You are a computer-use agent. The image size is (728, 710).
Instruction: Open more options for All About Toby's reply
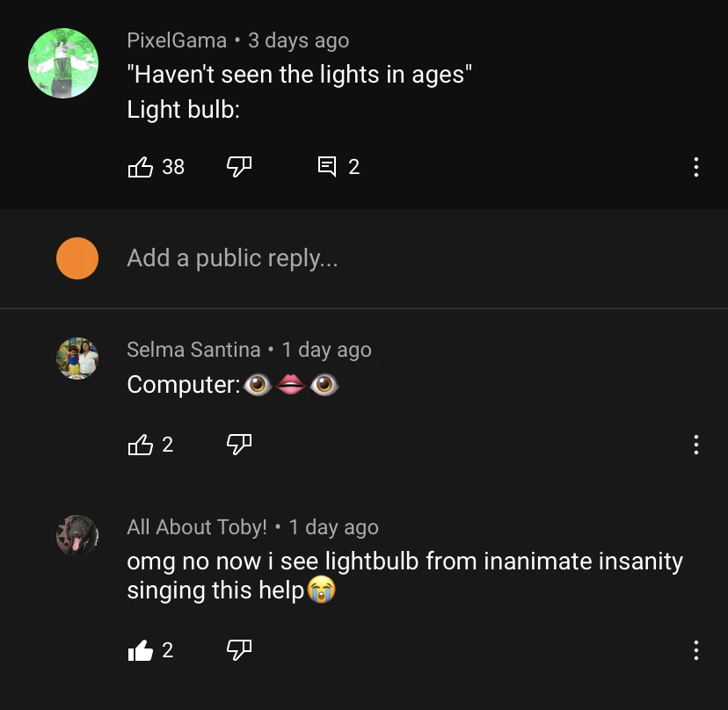[x=695, y=650]
